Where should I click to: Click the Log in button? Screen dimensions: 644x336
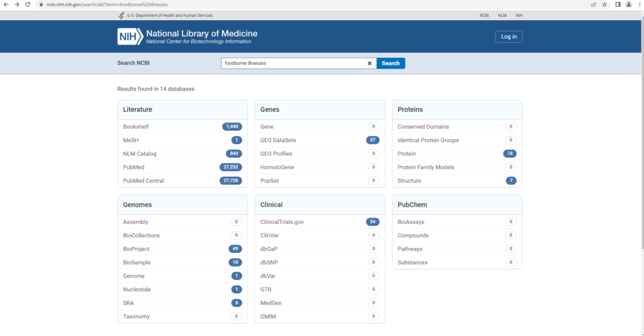509,36
